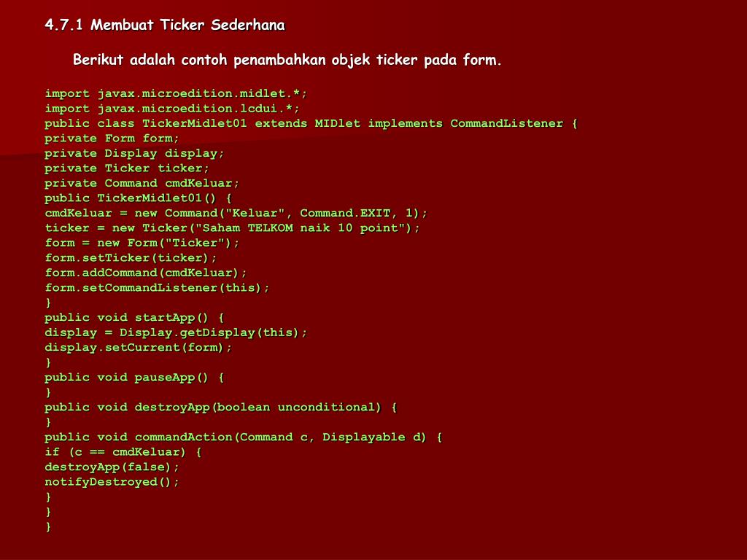
Task: Click the 'cmdKeluar = new Command' line
Action: click(x=236, y=214)
